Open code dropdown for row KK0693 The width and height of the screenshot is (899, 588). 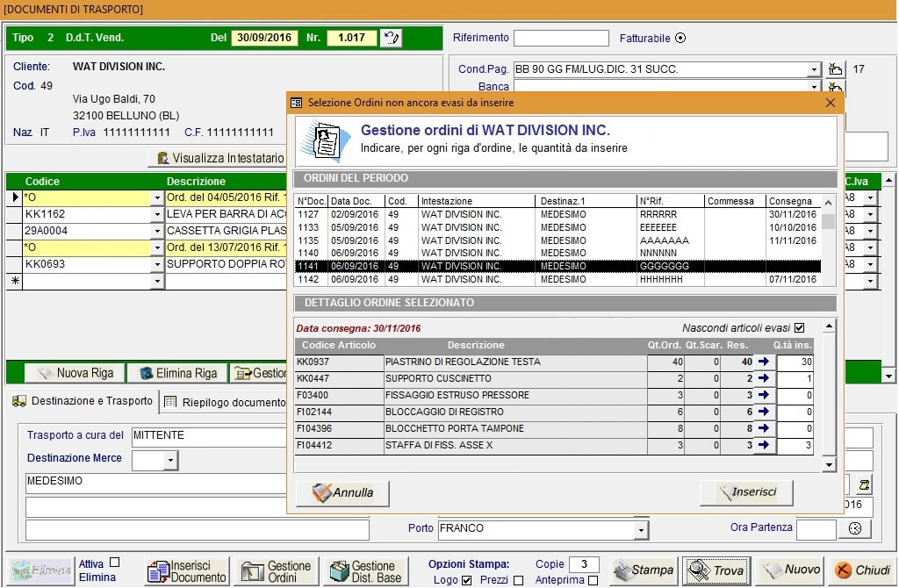pos(157,264)
